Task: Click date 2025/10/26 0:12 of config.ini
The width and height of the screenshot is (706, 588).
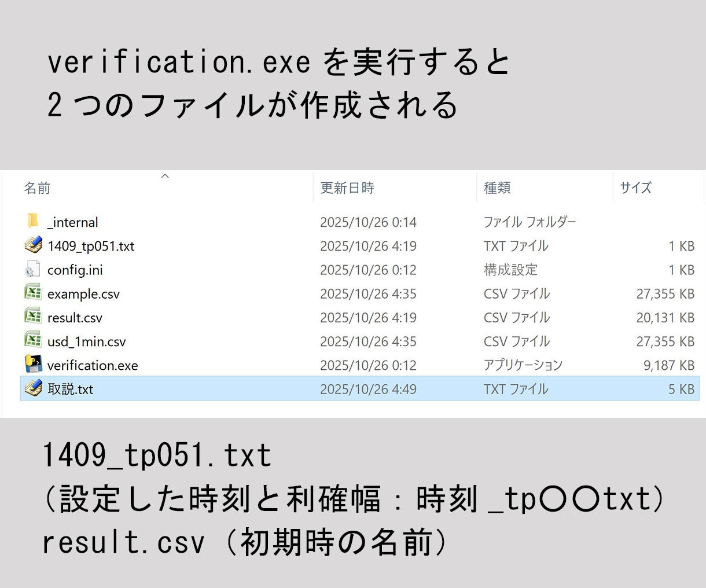Action: pos(368,270)
